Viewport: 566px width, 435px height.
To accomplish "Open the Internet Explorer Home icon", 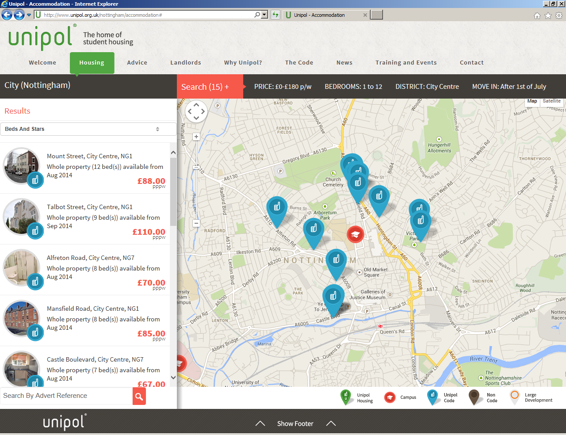I will point(537,15).
